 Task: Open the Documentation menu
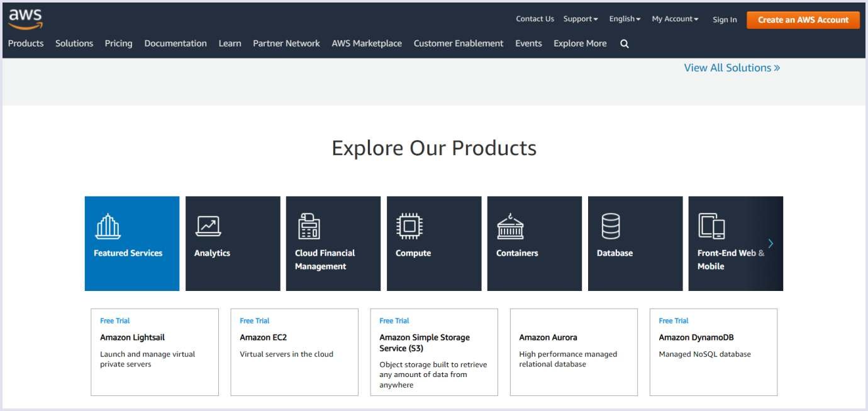175,43
